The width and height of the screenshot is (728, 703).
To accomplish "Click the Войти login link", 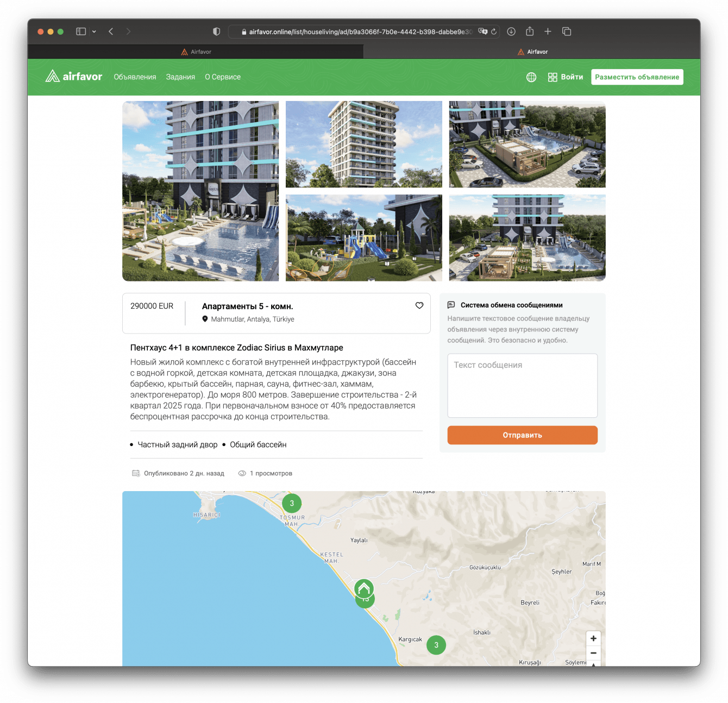I will (572, 77).
